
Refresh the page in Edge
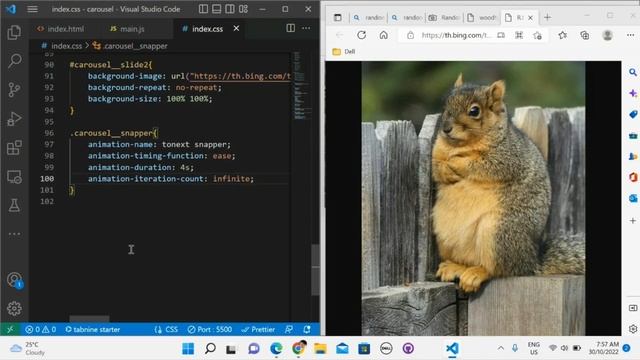pyautogui.click(x=361, y=35)
